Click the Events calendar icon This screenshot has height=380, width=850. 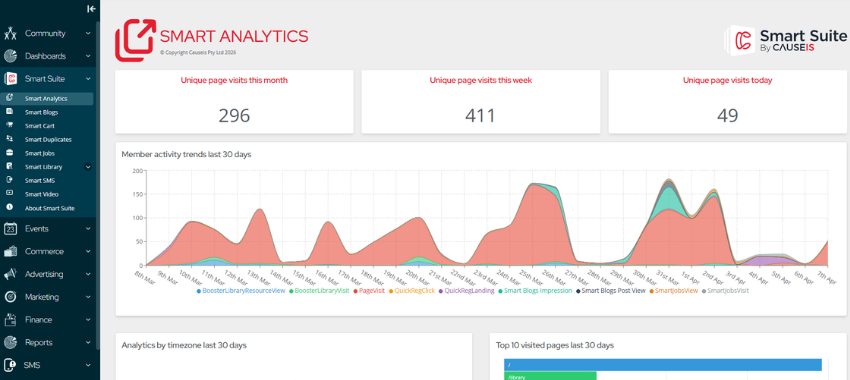coord(10,229)
